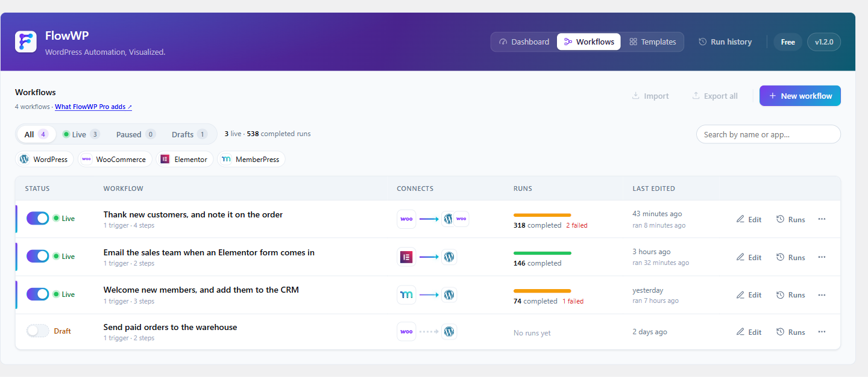The height and width of the screenshot is (377, 868).
Task: Edit the Thank new customers workflow
Action: tap(749, 219)
